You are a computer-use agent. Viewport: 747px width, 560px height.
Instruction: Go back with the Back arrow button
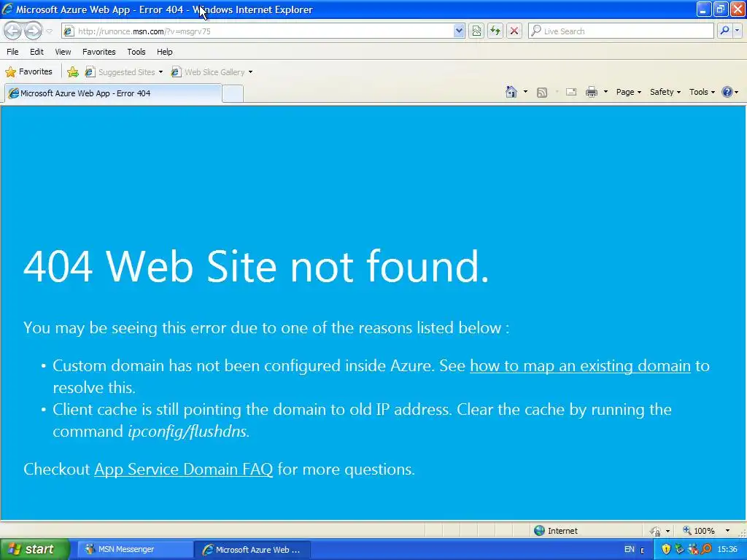click(x=13, y=31)
